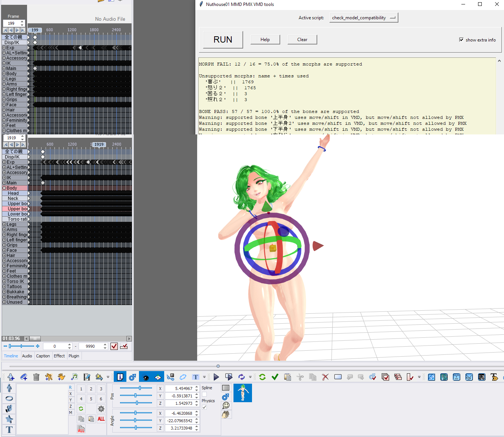Click number button 6
The height and width of the screenshot is (437, 504).
point(101,399)
